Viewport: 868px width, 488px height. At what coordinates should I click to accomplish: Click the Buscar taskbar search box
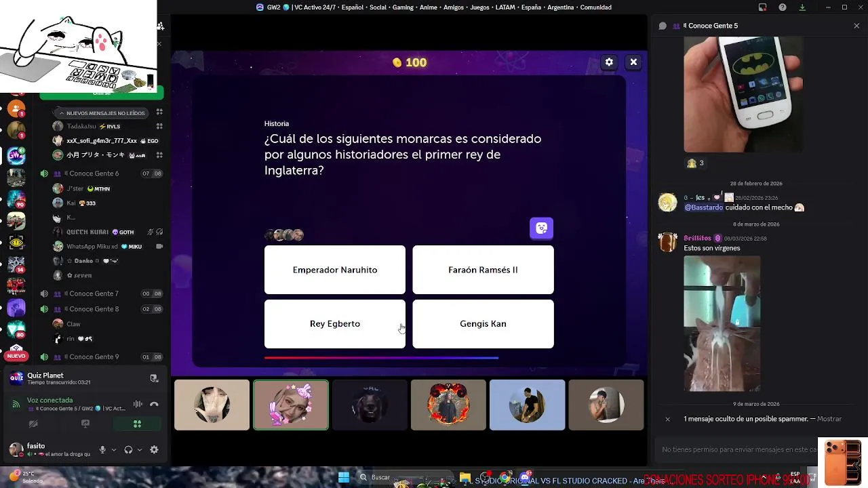tap(406, 477)
